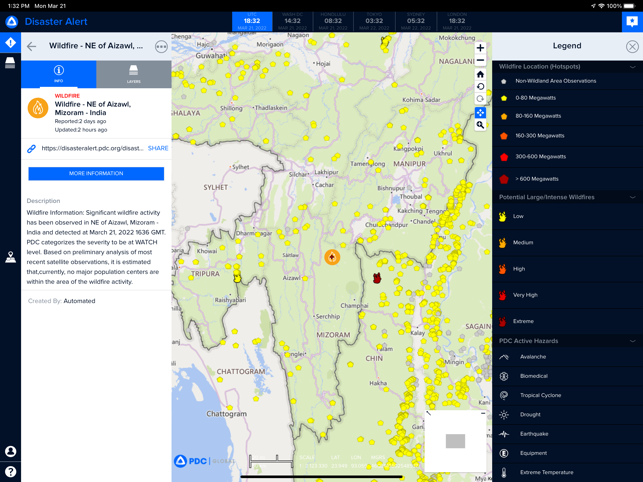Click the Low wildfire flame icon
Viewport: 643px width, 482px height.
click(x=502, y=217)
